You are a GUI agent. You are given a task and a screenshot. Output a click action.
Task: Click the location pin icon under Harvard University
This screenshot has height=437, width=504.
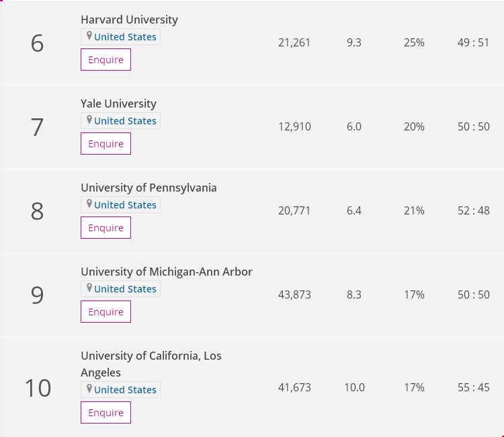coord(89,36)
